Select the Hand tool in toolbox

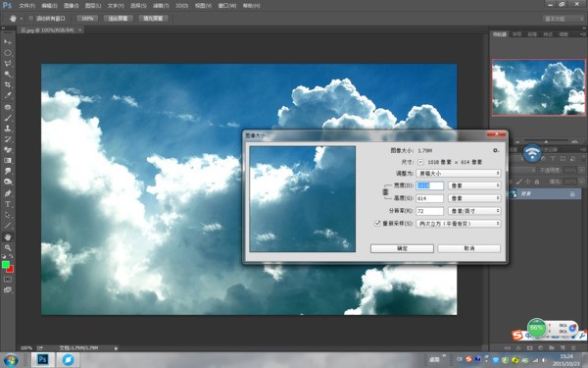click(x=8, y=237)
